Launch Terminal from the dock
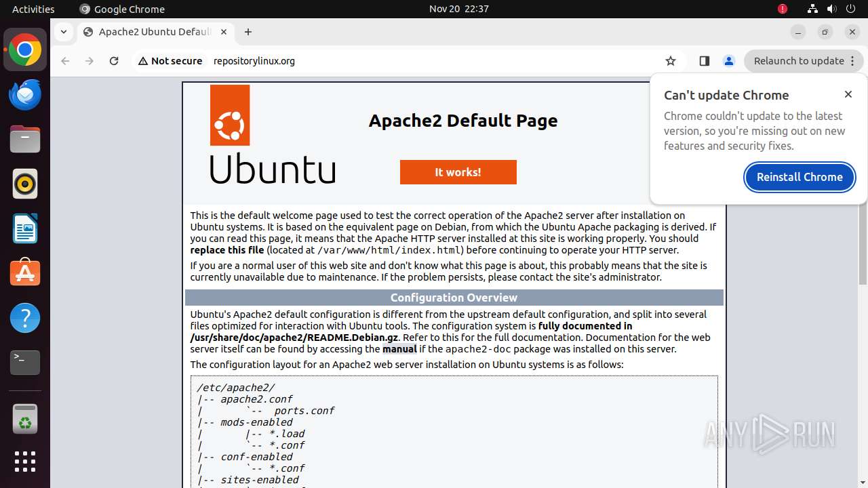868x488 pixels. [25, 363]
